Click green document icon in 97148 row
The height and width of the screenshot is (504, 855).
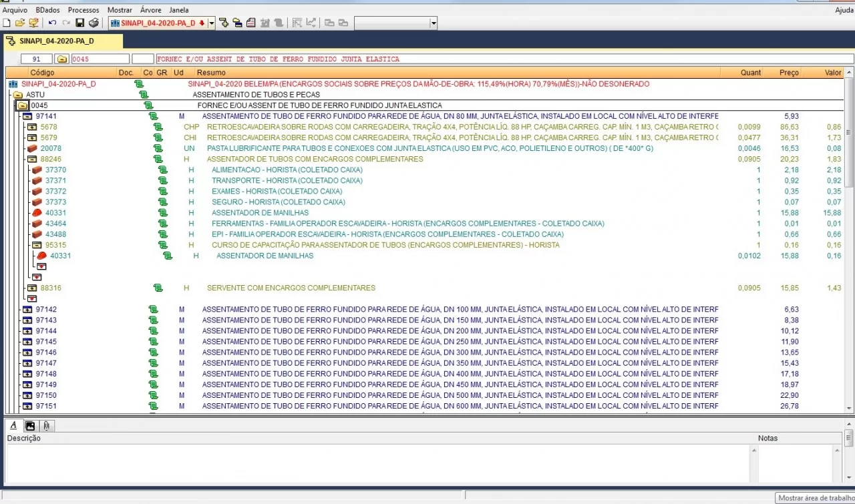coord(153,374)
